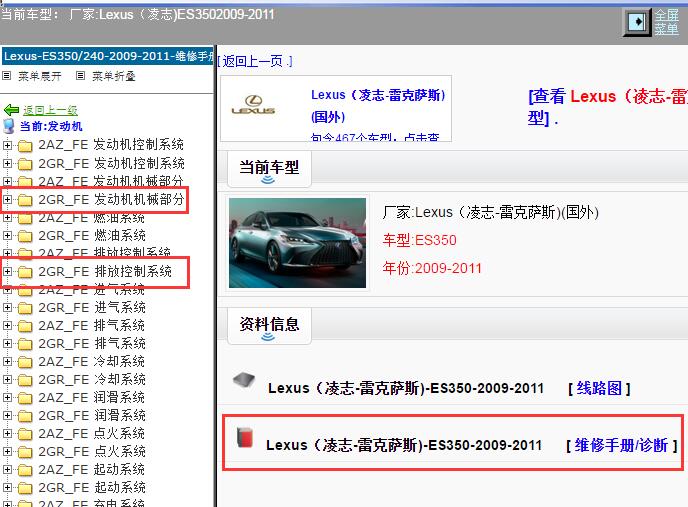Expand 2GR_FE 冷却系统 node

[7, 379]
